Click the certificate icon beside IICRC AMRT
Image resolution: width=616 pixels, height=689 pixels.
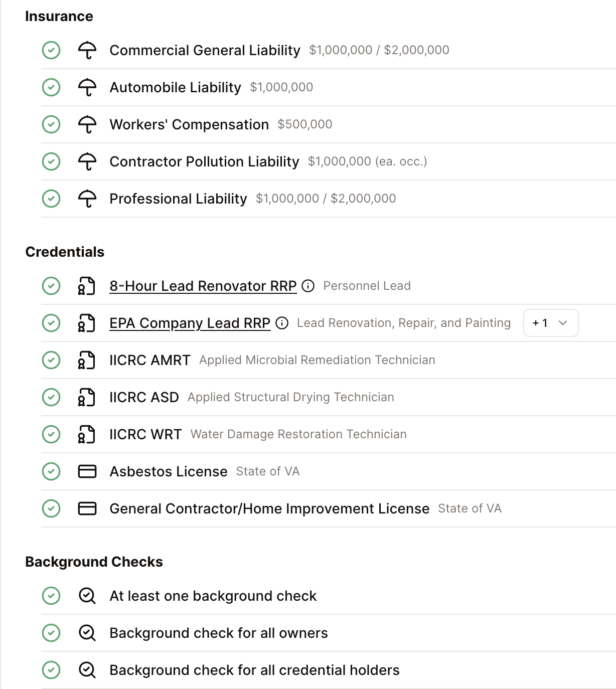coord(87,360)
